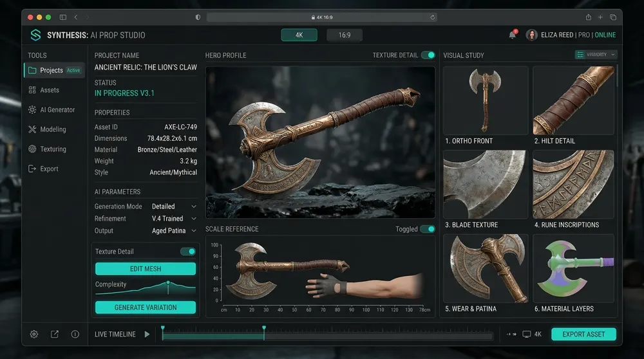Viewport: 644px width, 359px height.
Task: Click the project name Ancient Relic: The Lion's Claw
Action: coord(146,68)
